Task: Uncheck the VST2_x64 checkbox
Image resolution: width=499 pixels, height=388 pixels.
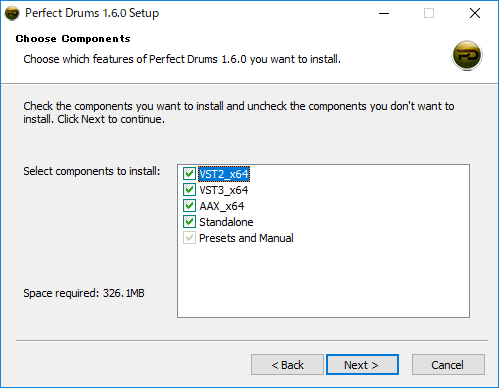Action: (x=189, y=174)
